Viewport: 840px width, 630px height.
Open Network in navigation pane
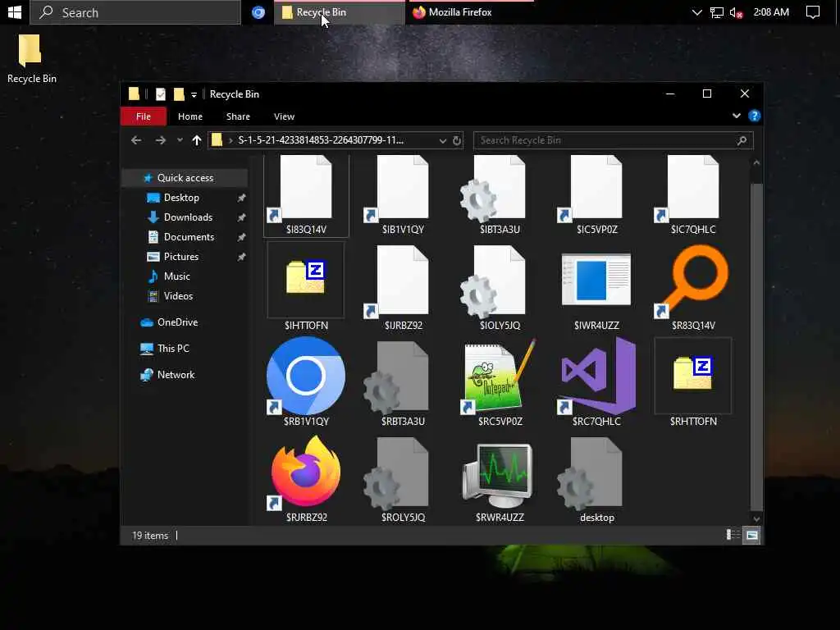(x=176, y=375)
